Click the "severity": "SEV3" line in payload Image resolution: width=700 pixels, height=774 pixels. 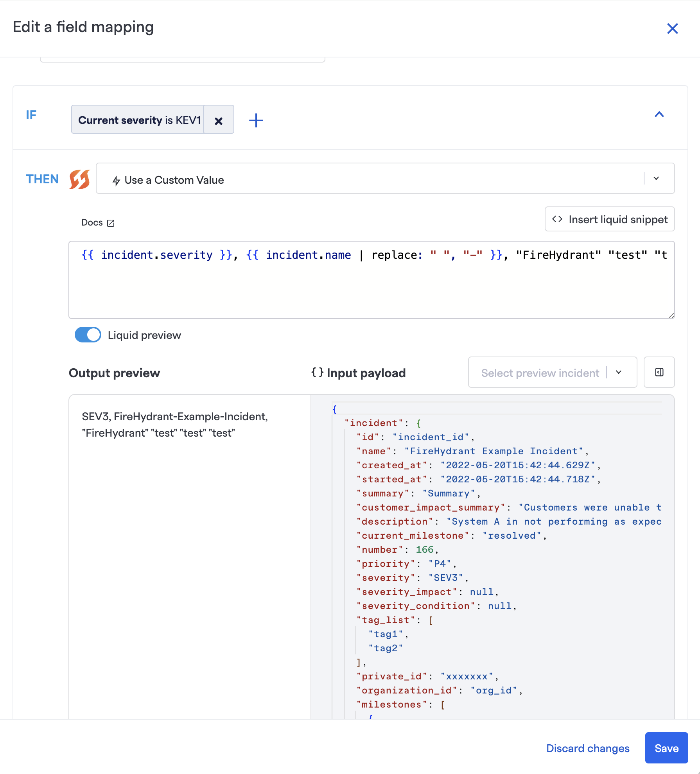tap(413, 578)
